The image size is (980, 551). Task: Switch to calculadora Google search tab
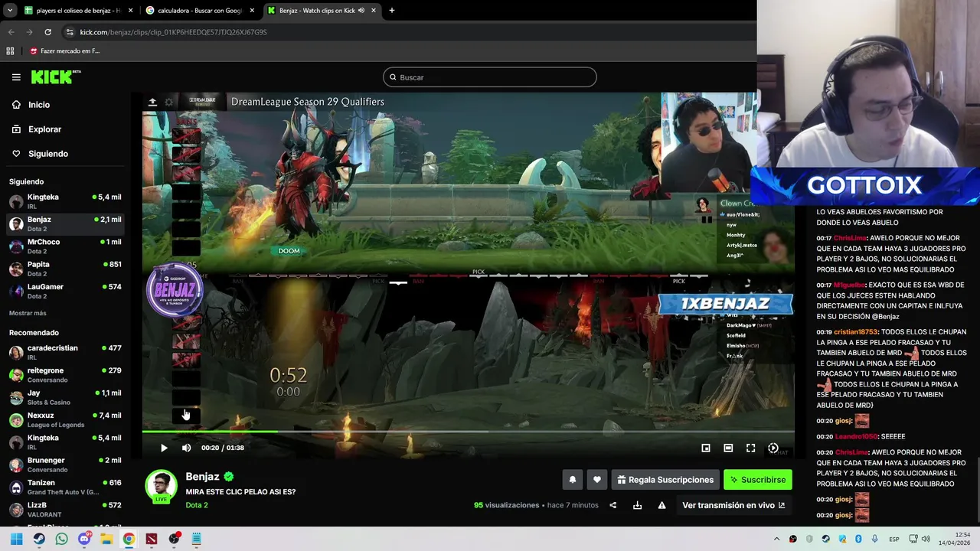(199, 11)
